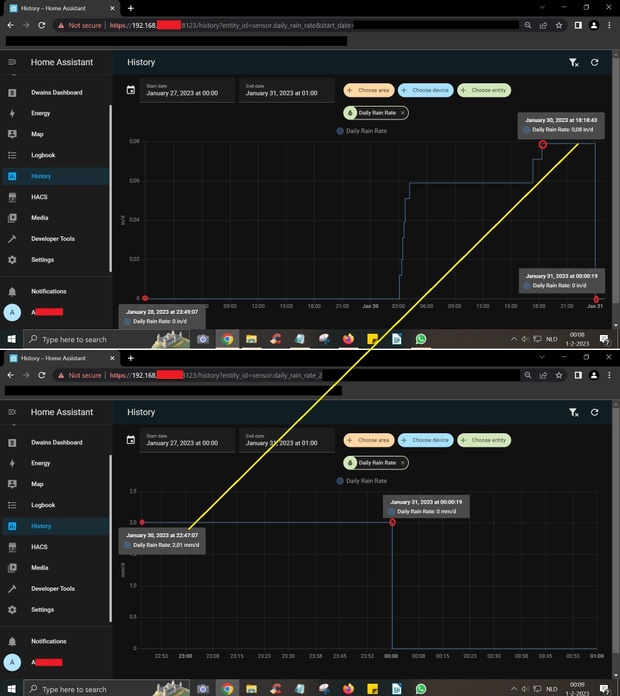Viewport: 620px width, 696px height.
Task: Click Choose entity in the upper window
Action: point(484,90)
